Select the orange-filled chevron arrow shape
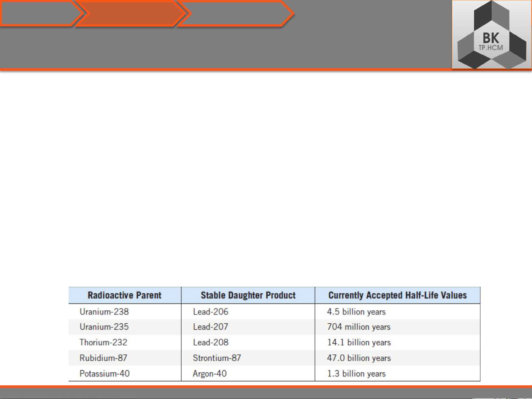 pos(131,14)
